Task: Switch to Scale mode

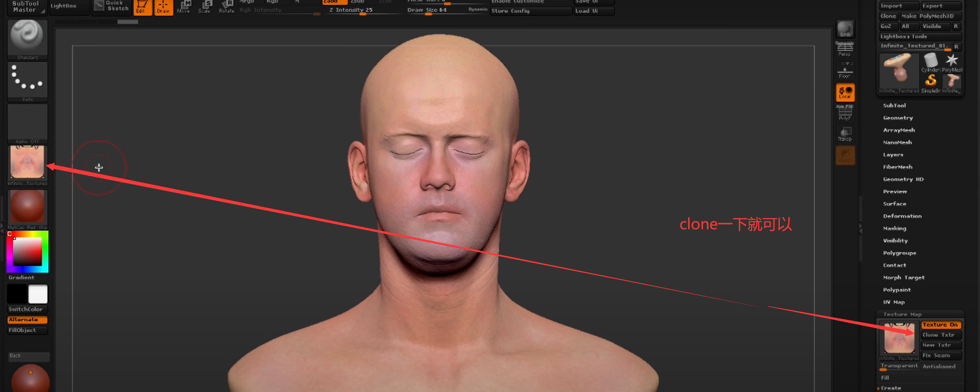Action: click(205, 7)
